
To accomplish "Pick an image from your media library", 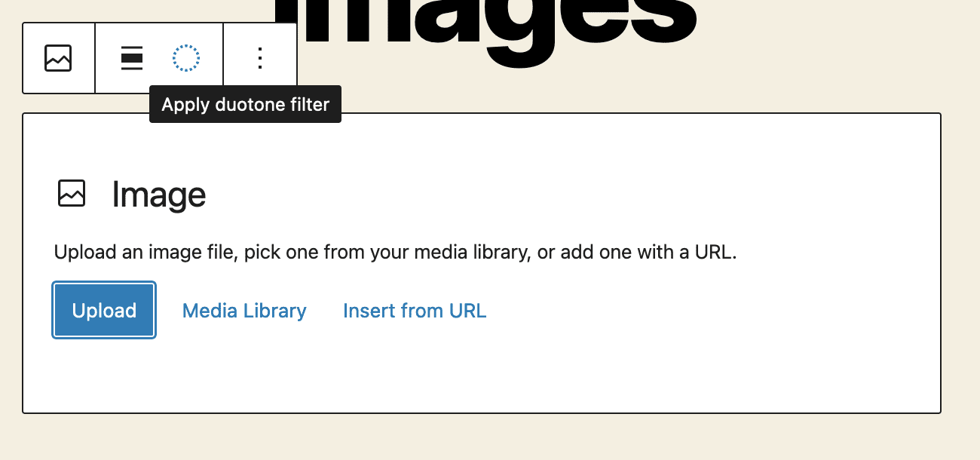I will point(244,311).
